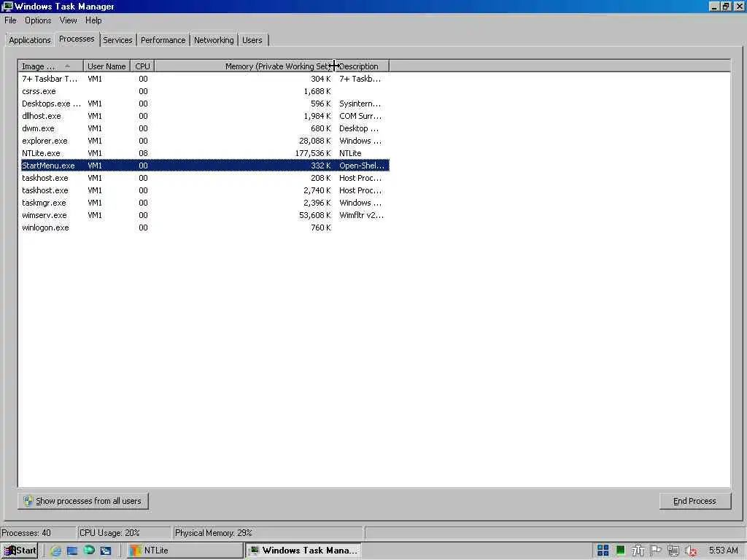Open the Options menu
747x560 pixels.
pos(38,20)
